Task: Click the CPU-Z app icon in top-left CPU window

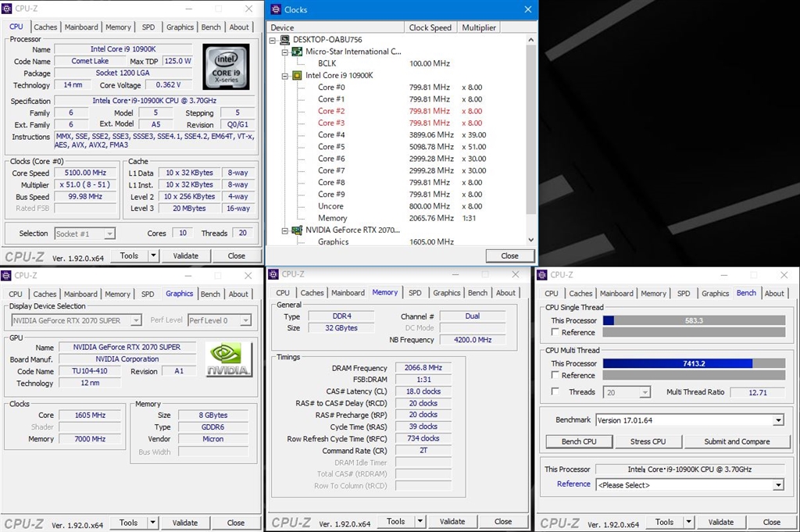Action: point(6,9)
